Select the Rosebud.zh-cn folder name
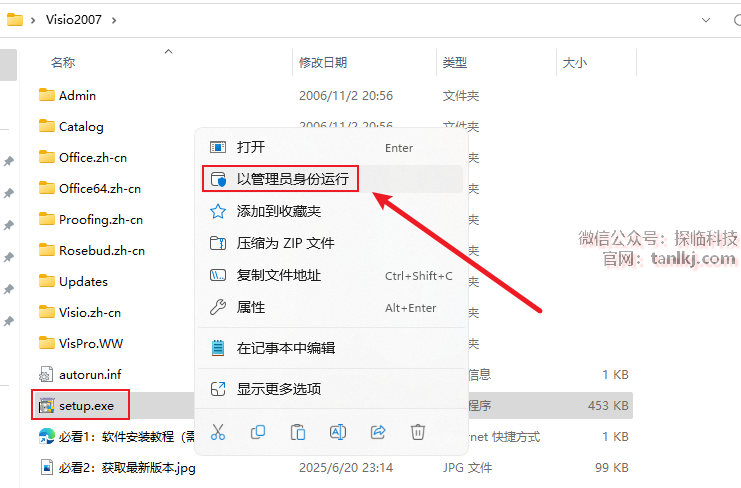Screen dimensions: 741x488 coord(102,250)
